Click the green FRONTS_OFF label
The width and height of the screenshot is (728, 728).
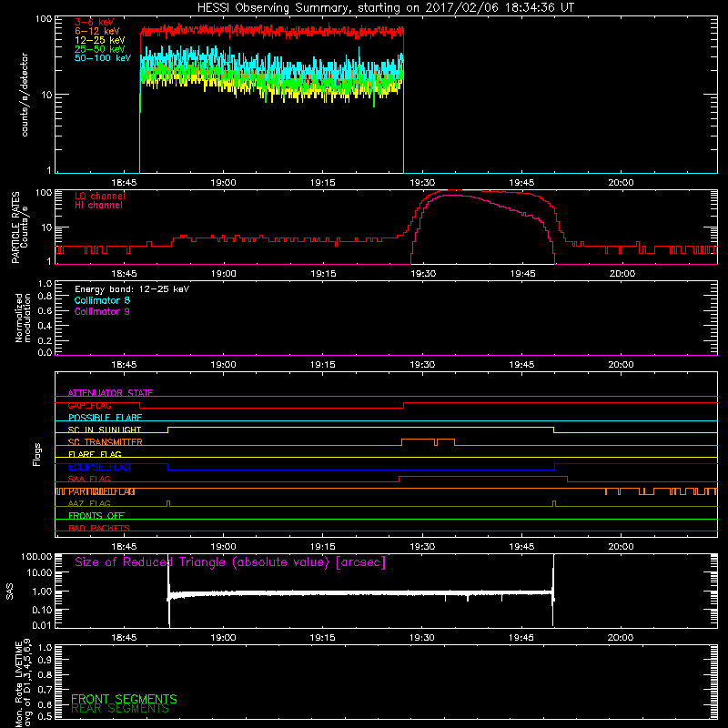(x=96, y=515)
